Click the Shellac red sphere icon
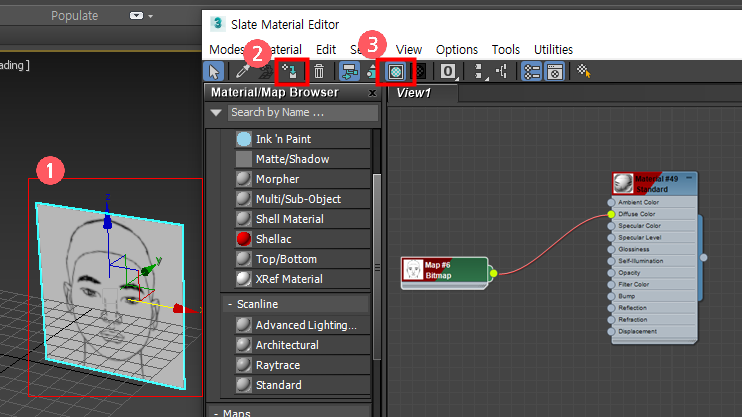 point(244,239)
